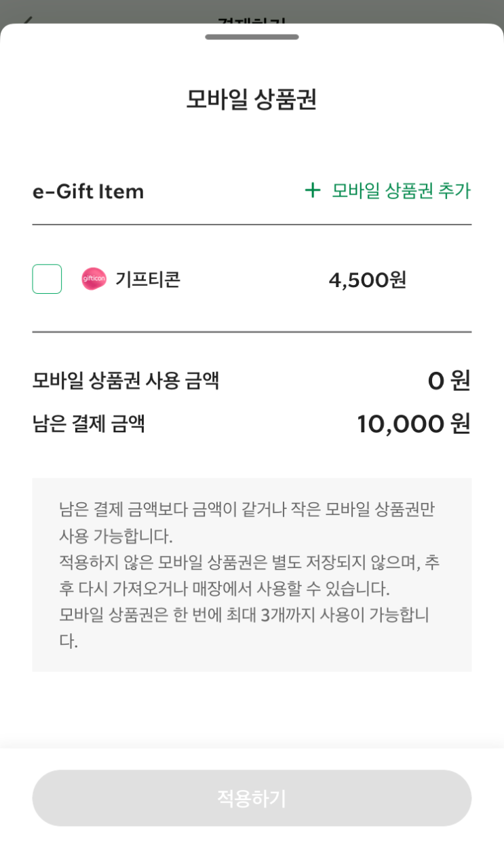Viewport: 504px width, 866px height.
Task: Tap the dimmed background above the sheet
Action: [407, 12]
